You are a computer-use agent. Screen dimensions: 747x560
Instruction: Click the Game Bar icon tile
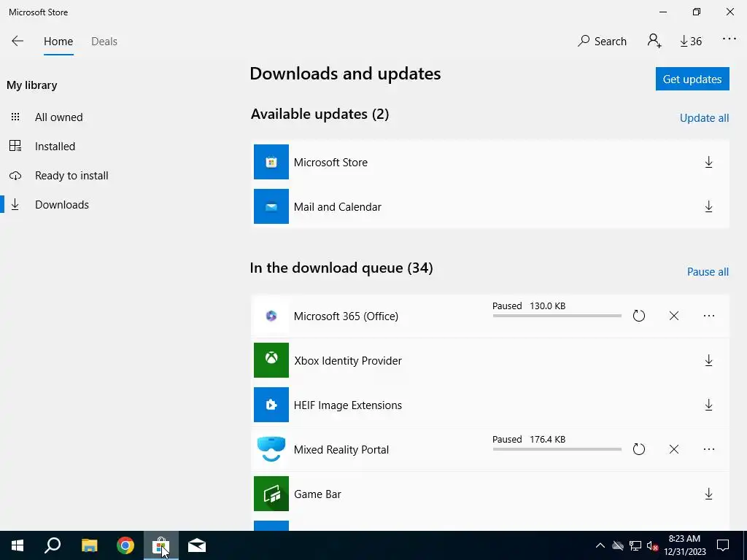tap(271, 494)
